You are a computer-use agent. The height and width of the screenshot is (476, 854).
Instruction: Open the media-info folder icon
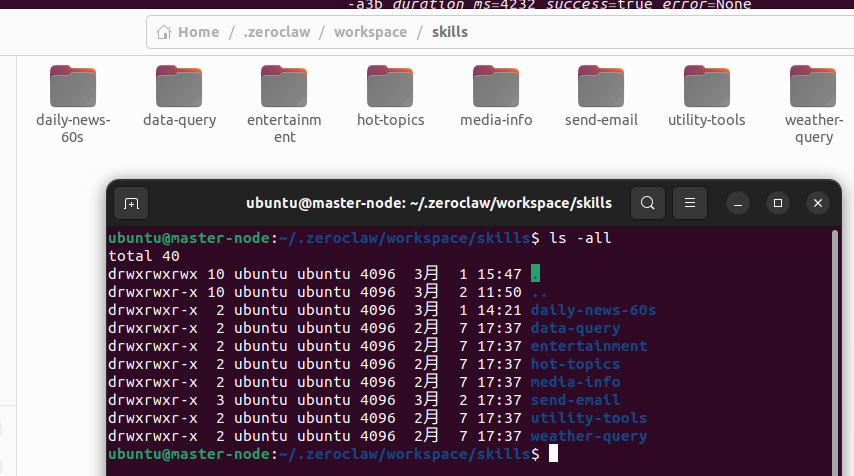coord(496,86)
